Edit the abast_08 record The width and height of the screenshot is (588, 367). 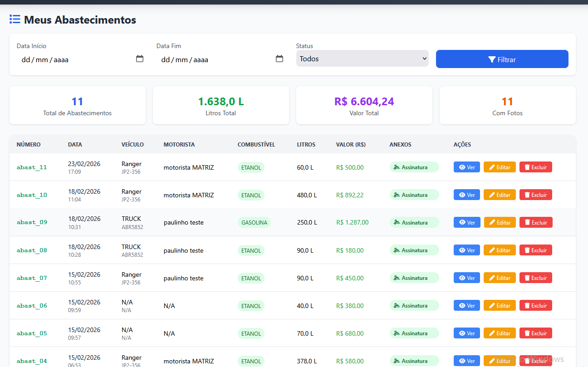tap(500, 250)
